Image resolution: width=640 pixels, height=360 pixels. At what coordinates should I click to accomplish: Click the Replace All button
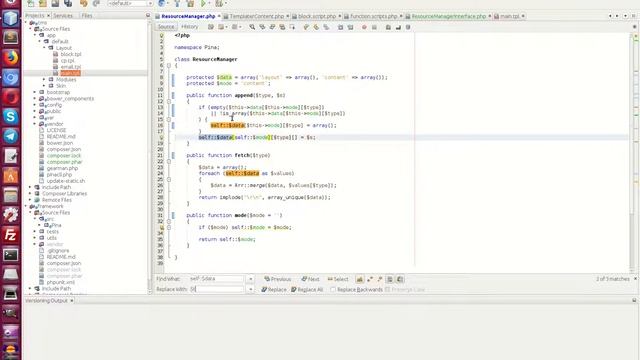(x=307, y=289)
